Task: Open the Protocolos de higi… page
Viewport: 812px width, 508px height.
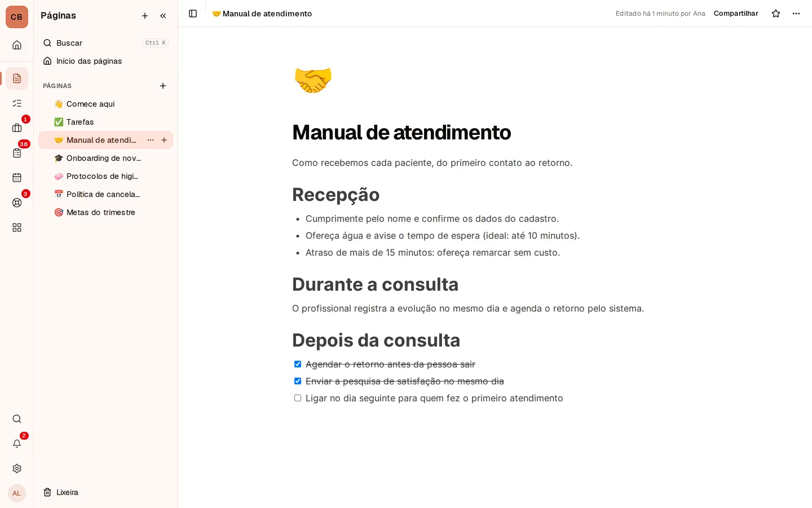Action: [x=105, y=176]
